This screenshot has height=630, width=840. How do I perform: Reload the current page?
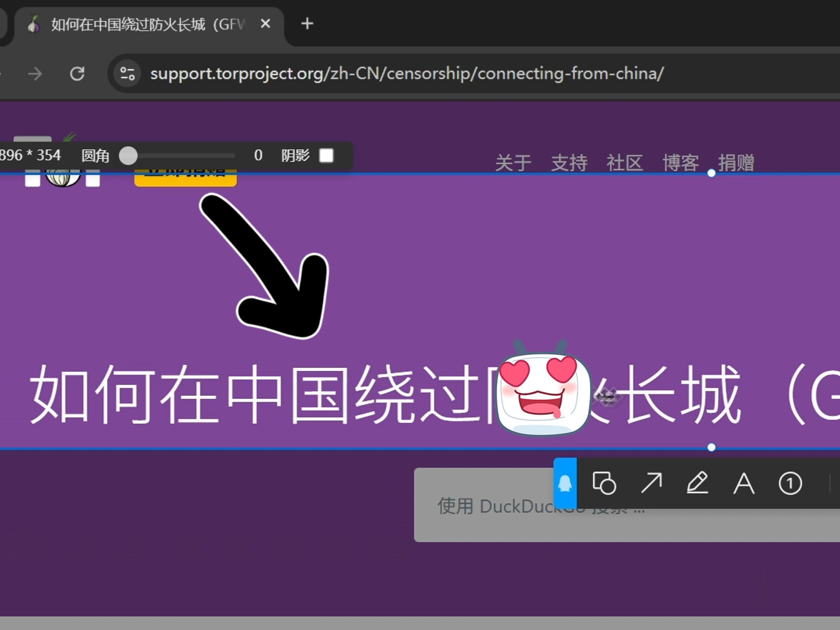77,74
